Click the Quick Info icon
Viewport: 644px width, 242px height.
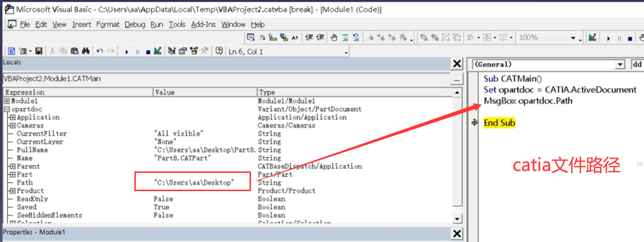[273, 37]
